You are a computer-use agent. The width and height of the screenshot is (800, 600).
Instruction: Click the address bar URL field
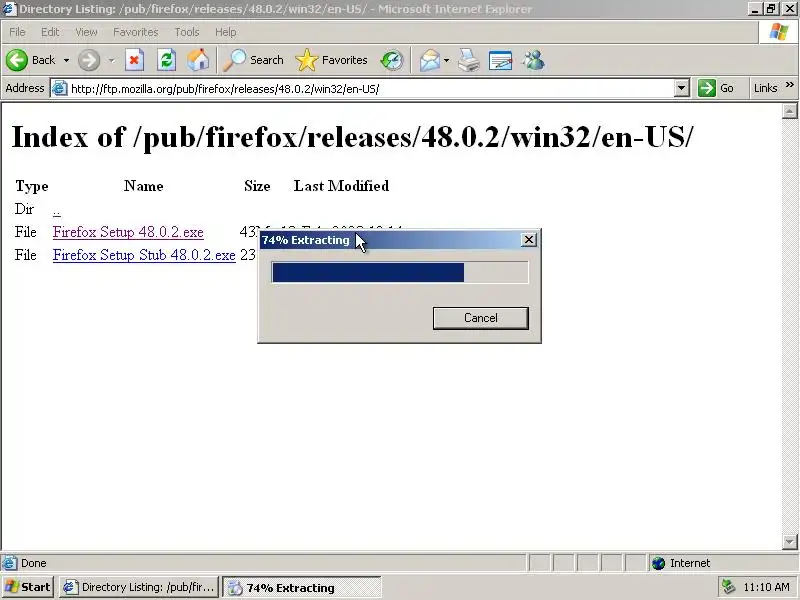370,89
